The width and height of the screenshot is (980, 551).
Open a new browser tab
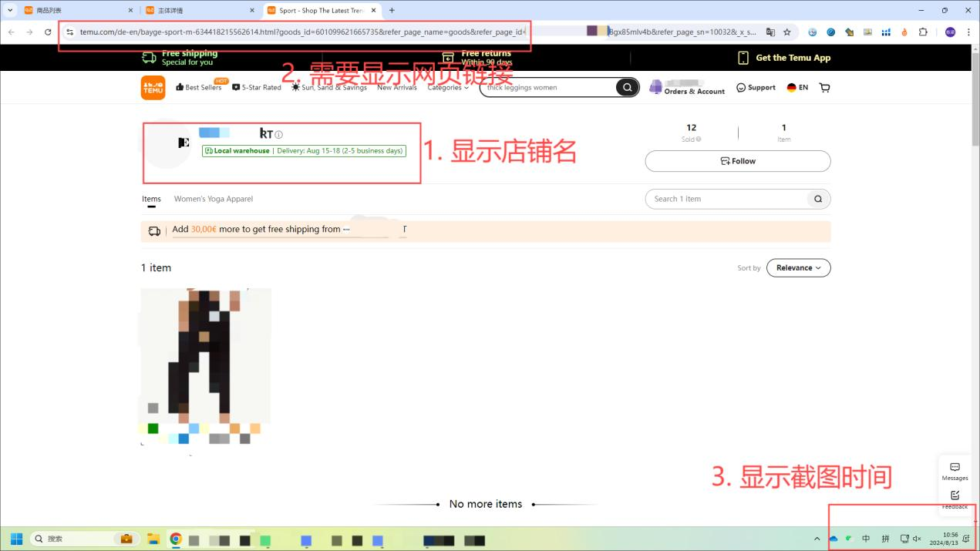coord(392,10)
